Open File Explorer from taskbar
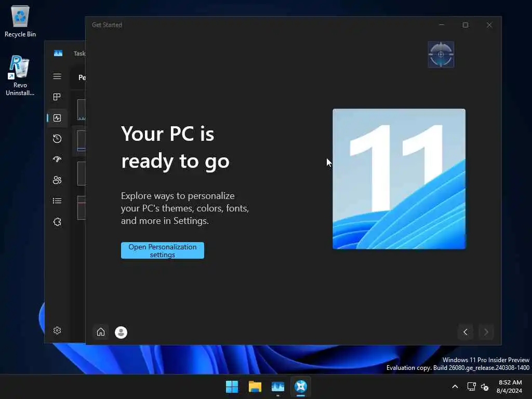 point(255,387)
